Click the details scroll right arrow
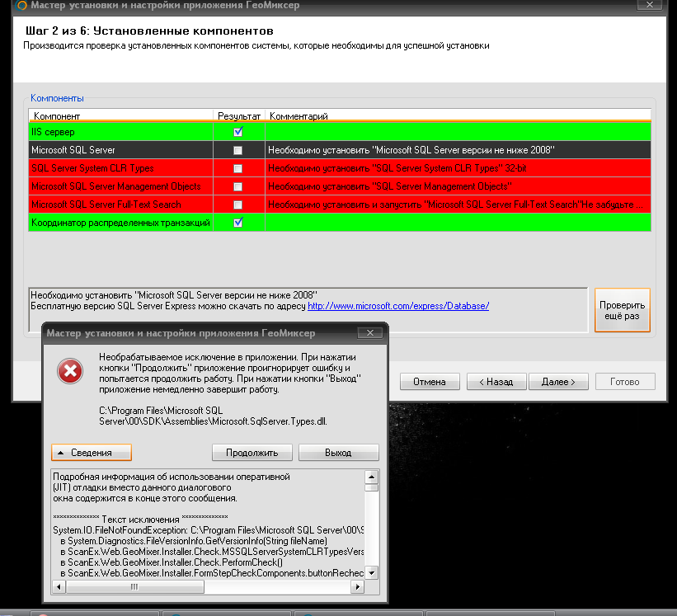The height and width of the screenshot is (616, 677). tap(357, 586)
